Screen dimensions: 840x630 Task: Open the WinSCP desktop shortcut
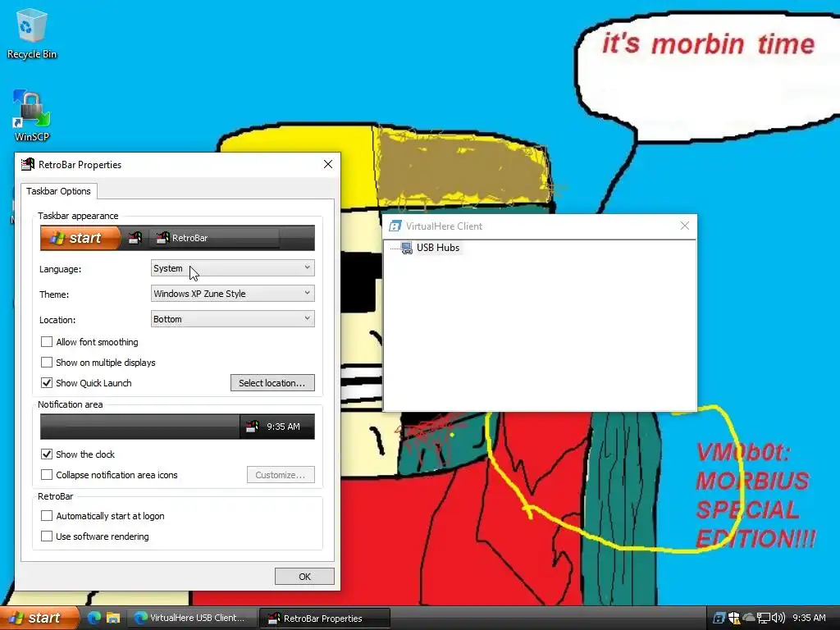(32, 115)
